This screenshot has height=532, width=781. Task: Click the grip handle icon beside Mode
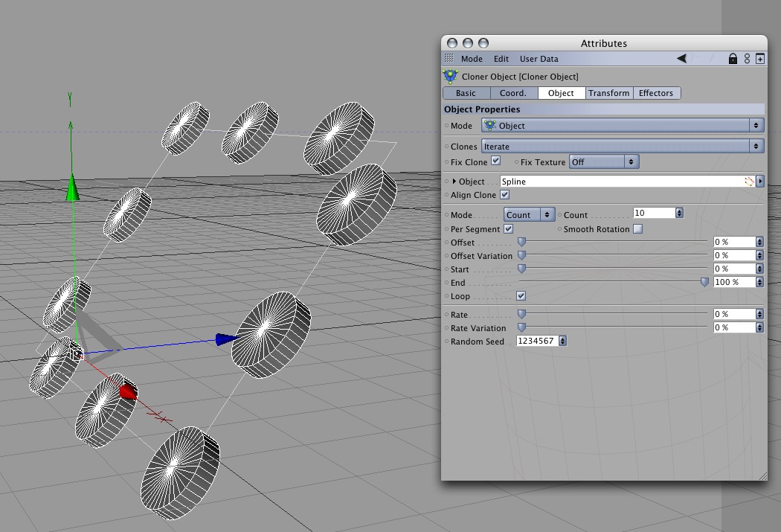click(449, 58)
